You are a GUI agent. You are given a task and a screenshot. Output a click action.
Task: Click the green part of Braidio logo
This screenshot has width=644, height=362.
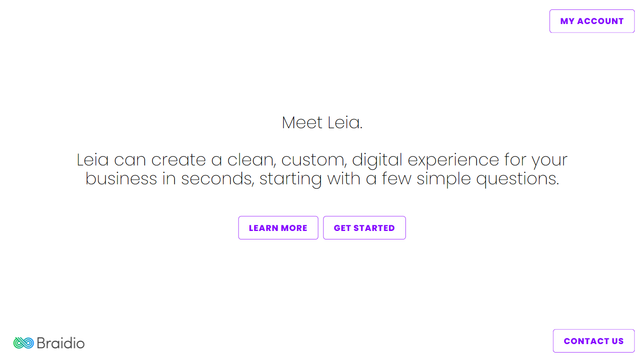(x=18, y=343)
